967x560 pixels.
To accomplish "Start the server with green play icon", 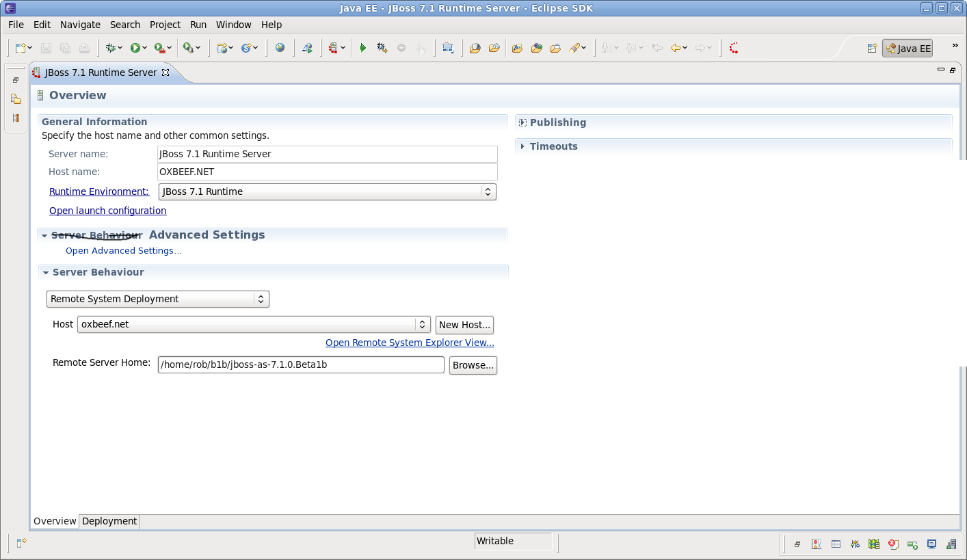I will coord(363,48).
